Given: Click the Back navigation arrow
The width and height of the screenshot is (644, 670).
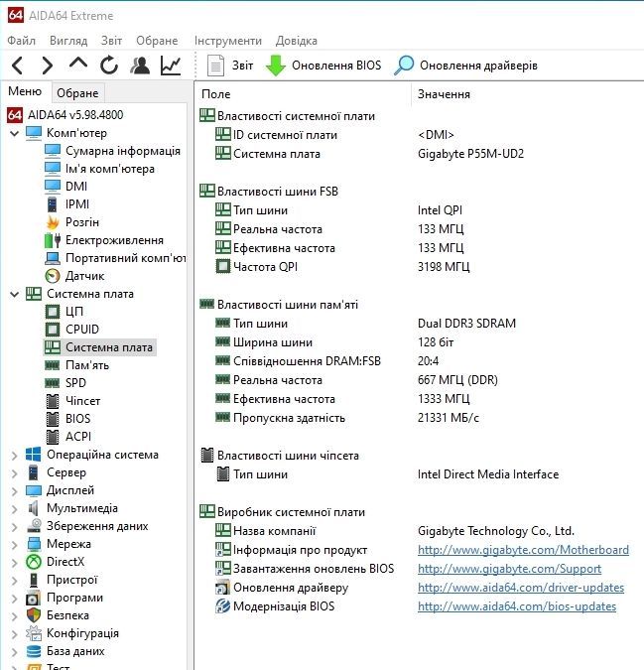Looking at the screenshot, I should coord(18,66).
